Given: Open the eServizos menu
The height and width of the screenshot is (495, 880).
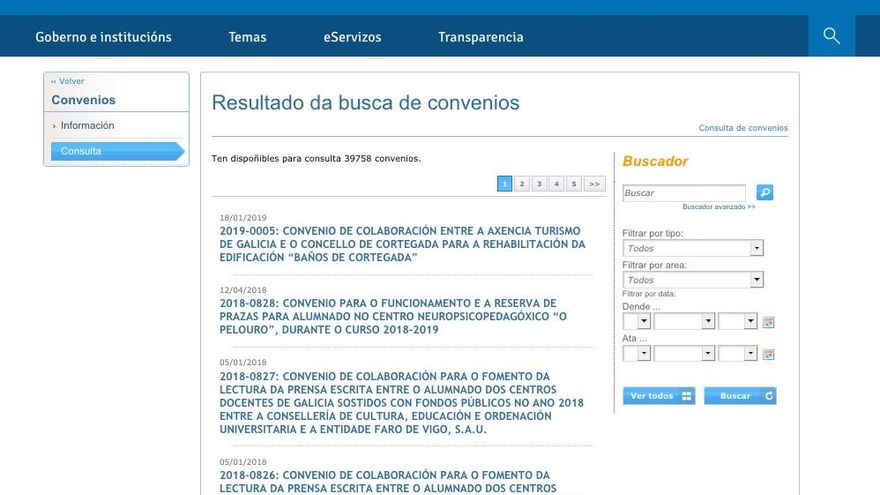Looking at the screenshot, I should tap(352, 37).
